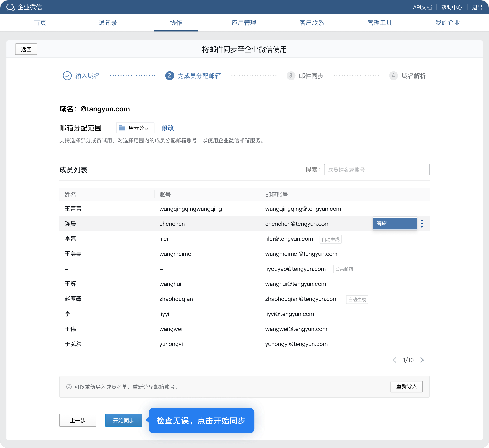489x448 pixels.
Task: Select 编辑 from the row popup menu
Action: (394, 224)
